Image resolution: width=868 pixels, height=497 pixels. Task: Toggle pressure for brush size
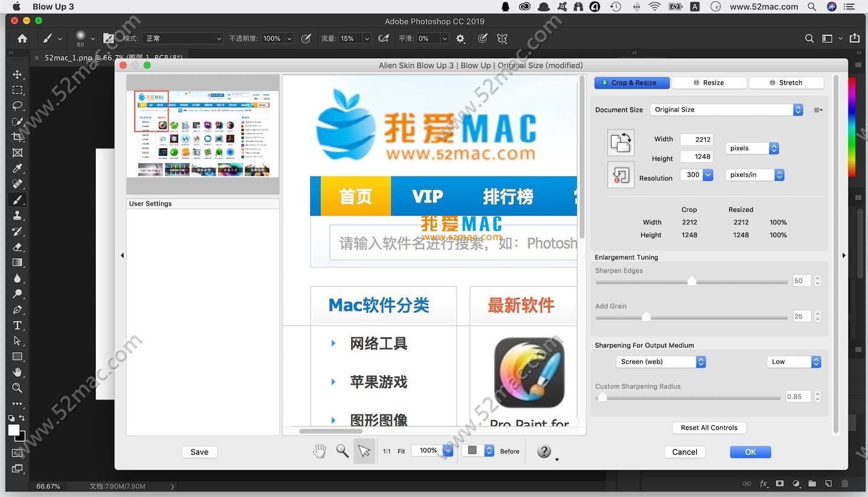click(x=483, y=38)
